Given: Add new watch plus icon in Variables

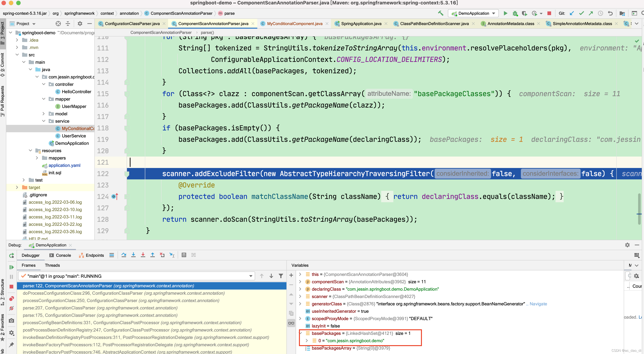Looking at the screenshot, I should 291,275.
